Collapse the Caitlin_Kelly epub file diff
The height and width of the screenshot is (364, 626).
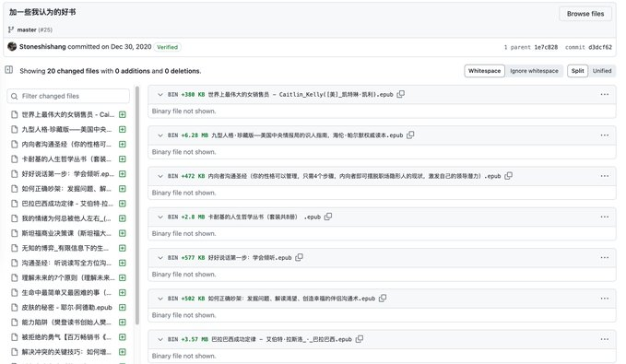[160, 95]
